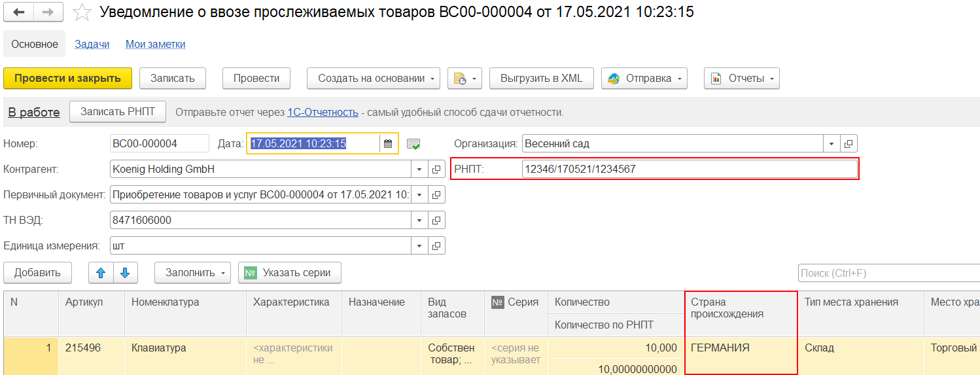Click the posting status icon beside the date

[413, 144]
